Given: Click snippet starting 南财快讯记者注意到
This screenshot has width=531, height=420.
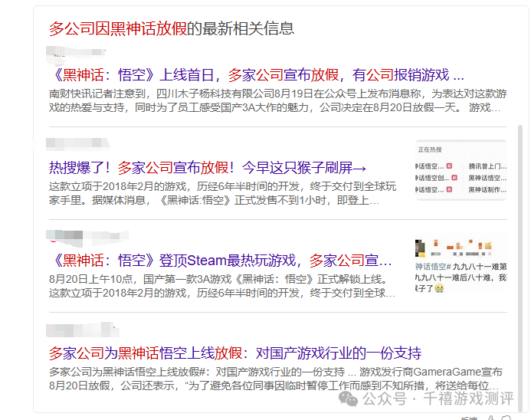Looking at the screenshot, I should coord(277,100).
